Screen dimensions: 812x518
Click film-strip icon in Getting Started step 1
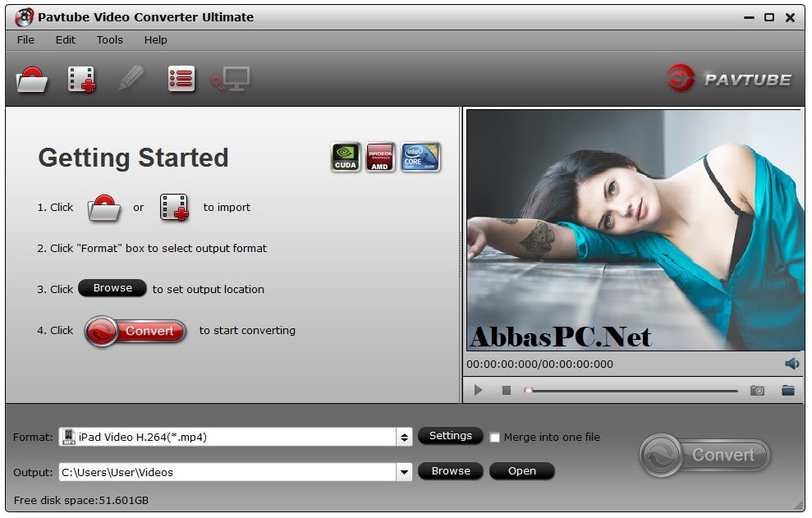[174, 208]
